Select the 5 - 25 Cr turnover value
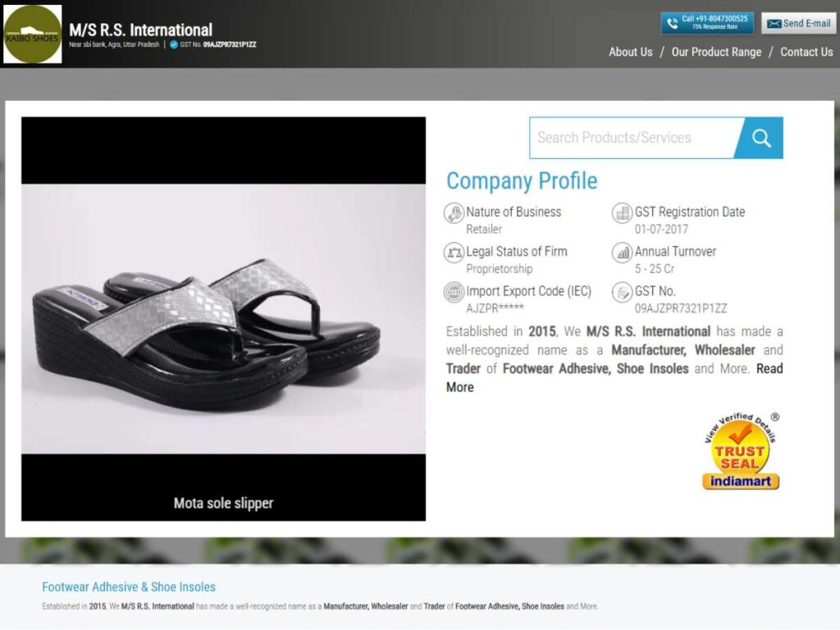The image size is (840, 630). coord(655,269)
